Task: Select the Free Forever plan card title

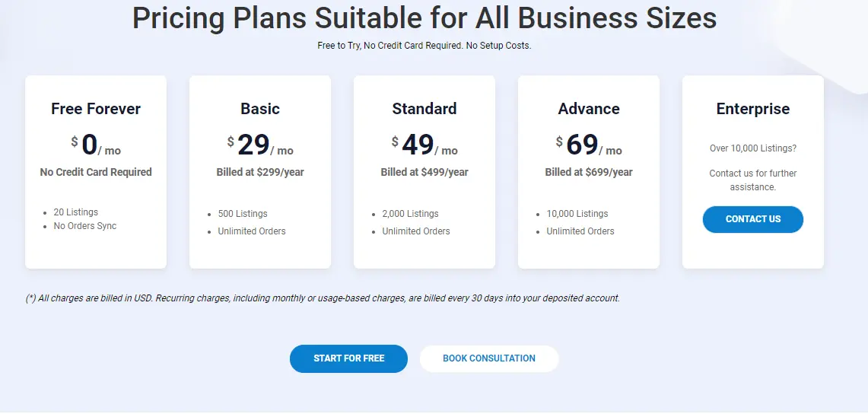Action: (96, 109)
